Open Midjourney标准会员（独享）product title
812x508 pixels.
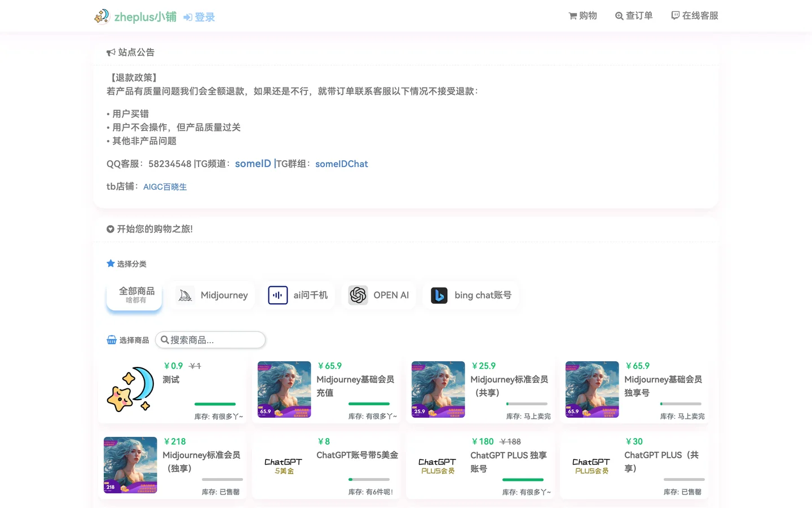201,462
